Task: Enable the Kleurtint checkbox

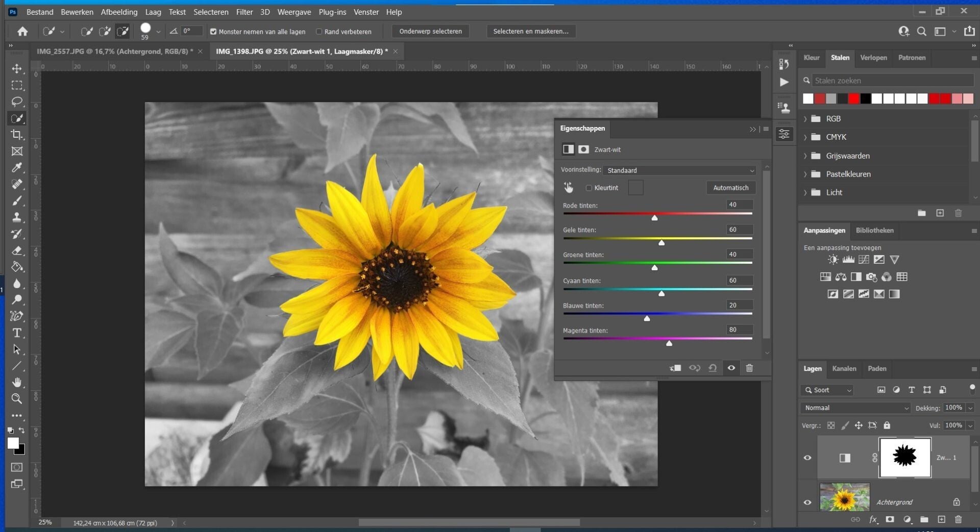Action: 589,188
